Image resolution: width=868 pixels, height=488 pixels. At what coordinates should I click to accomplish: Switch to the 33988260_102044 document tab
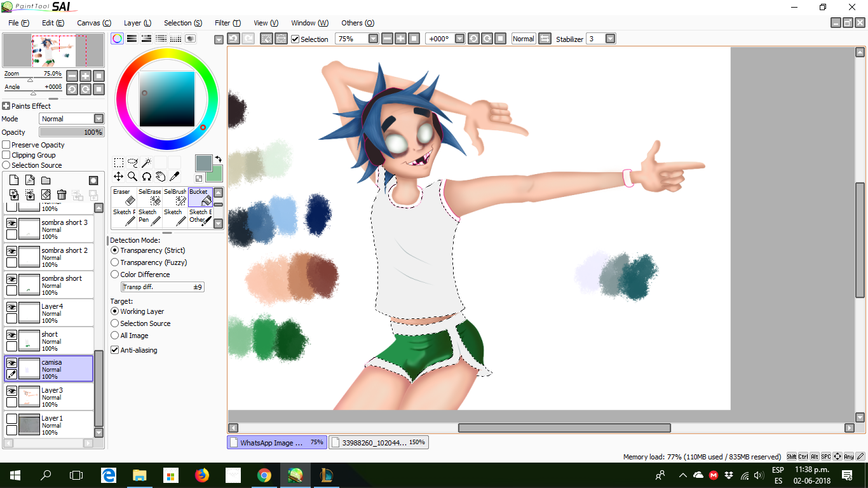[379, 442]
